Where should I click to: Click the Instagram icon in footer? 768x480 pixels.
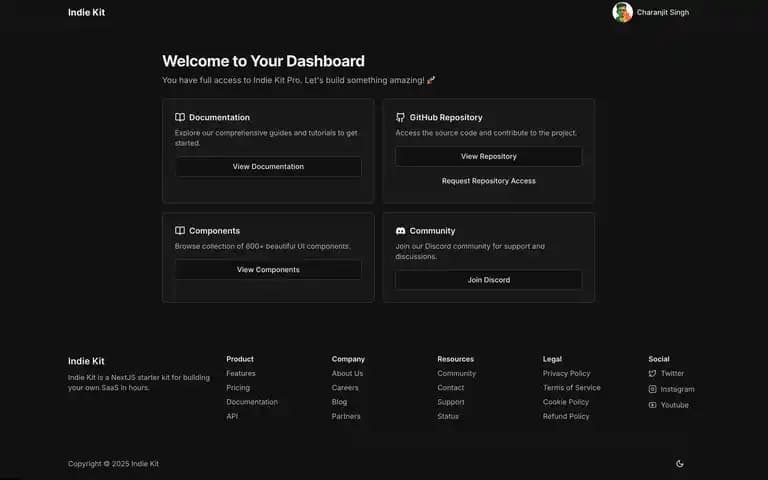[652, 389]
